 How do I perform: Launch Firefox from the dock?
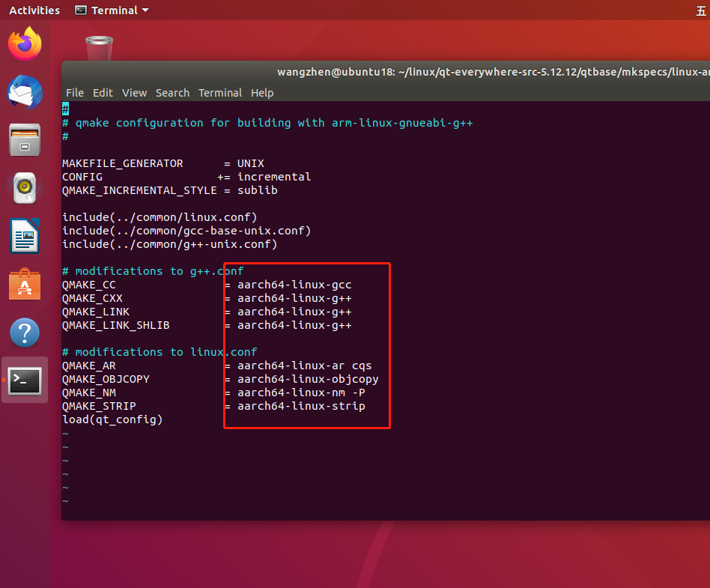point(24,44)
